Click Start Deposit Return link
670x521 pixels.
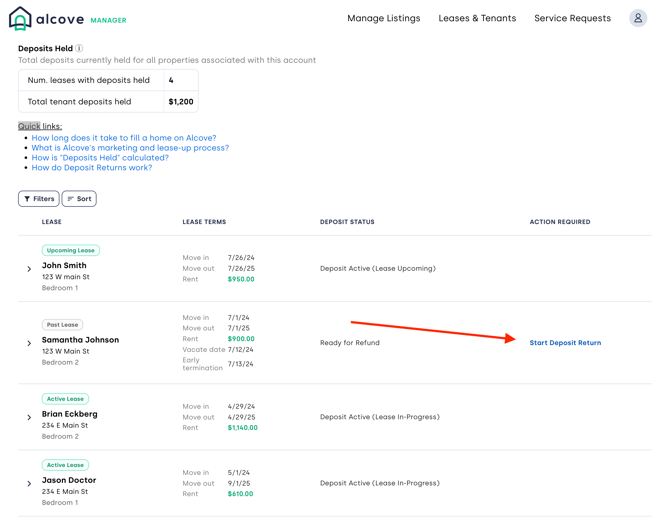tap(565, 343)
